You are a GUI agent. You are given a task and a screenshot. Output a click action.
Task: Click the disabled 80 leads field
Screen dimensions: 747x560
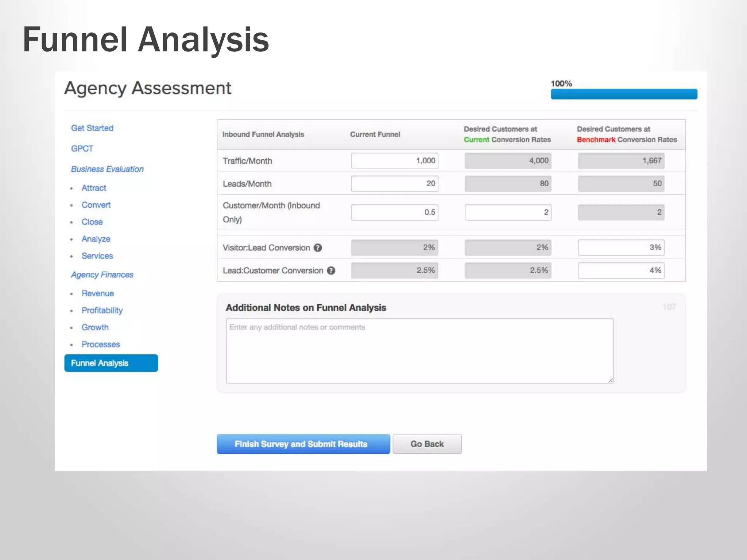pyautogui.click(x=508, y=184)
